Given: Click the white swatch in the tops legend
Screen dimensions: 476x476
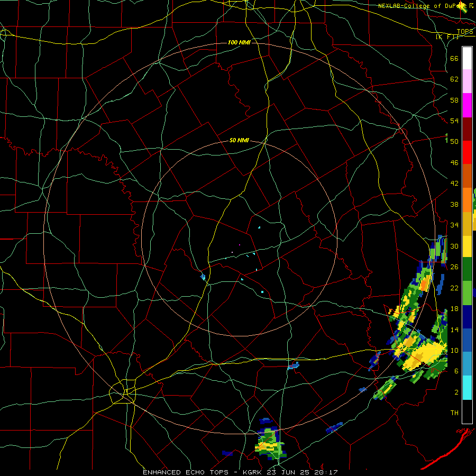Looking at the screenshot, I should (x=467, y=58).
